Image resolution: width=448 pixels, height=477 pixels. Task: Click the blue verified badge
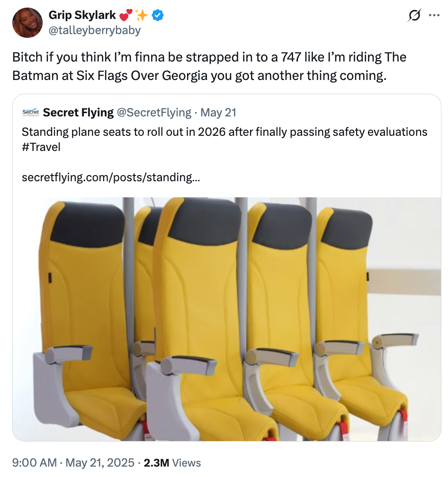click(x=158, y=16)
